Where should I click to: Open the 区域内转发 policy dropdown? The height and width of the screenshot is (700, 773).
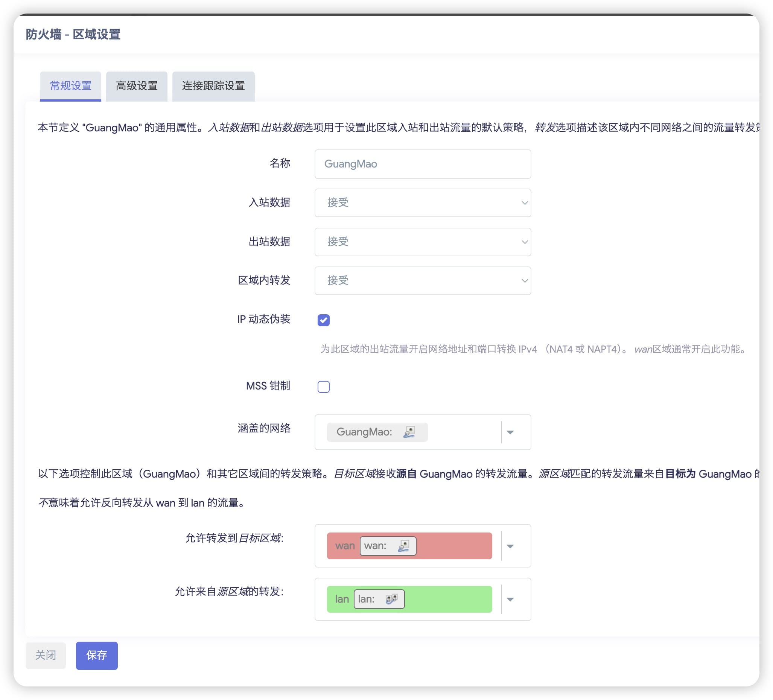tap(525, 281)
